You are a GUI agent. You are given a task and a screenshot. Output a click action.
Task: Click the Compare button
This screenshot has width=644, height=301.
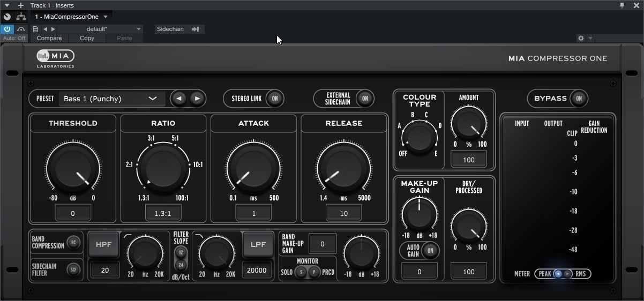click(x=49, y=38)
